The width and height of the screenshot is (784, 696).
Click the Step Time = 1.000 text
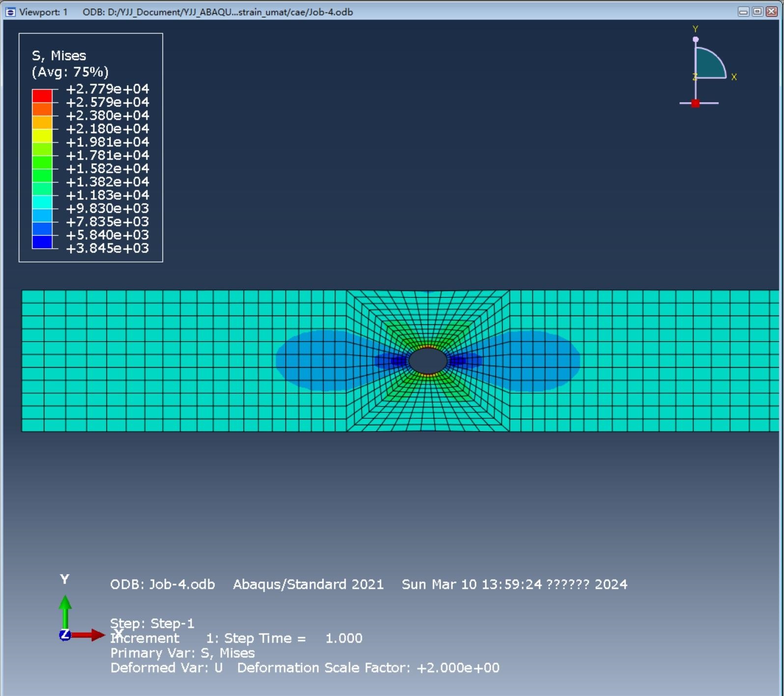coord(293,638)
